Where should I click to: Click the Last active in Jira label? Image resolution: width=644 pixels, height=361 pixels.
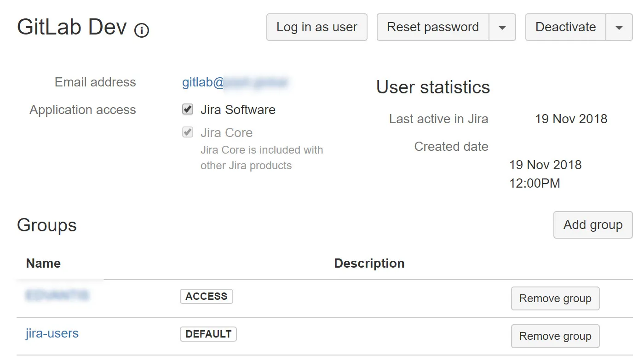click(x=439, y=119)
